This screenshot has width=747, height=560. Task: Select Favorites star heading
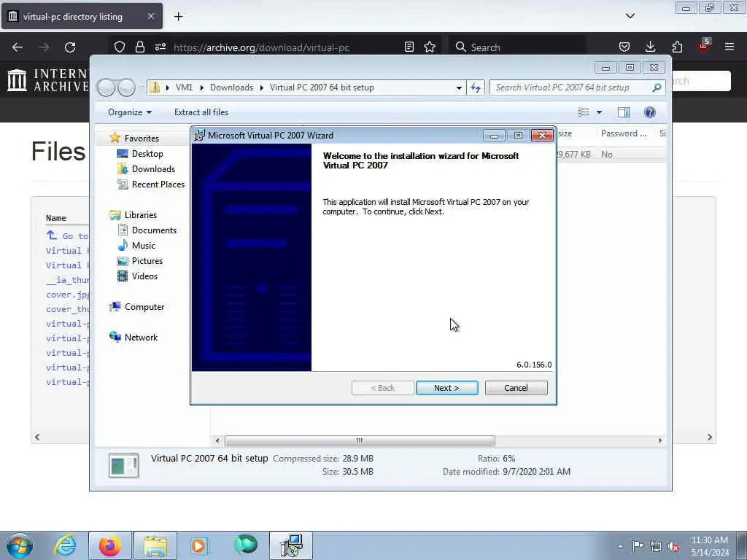tap(142, 138)
